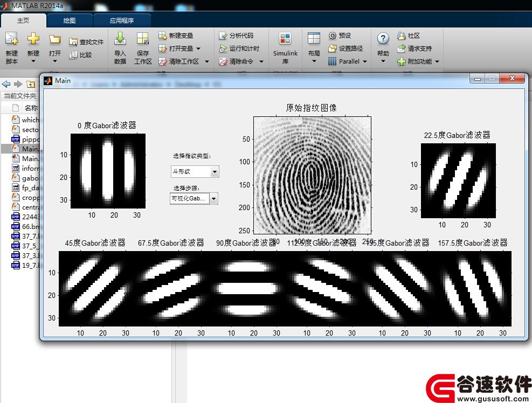This screenshot has height=403, width=532.
Task: Click the Name (名称) column header
Action: [31, 108]
